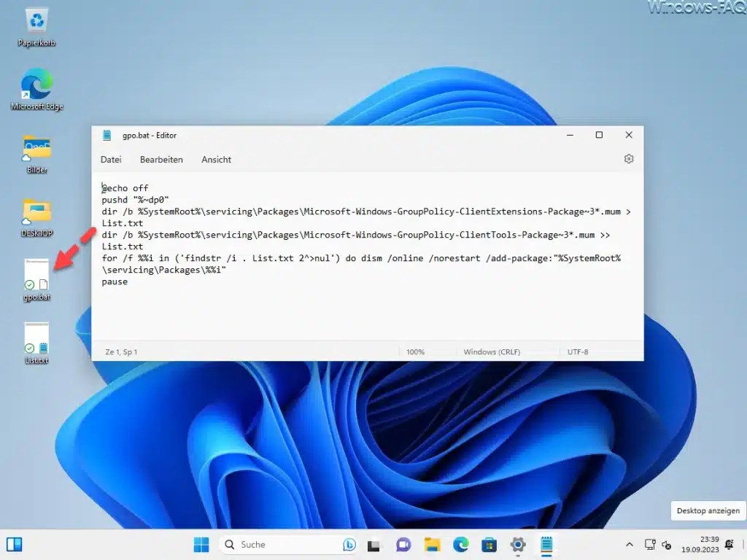Select the List.txt desktop file
The image size is (747, 560).
(x=36, y=343)
